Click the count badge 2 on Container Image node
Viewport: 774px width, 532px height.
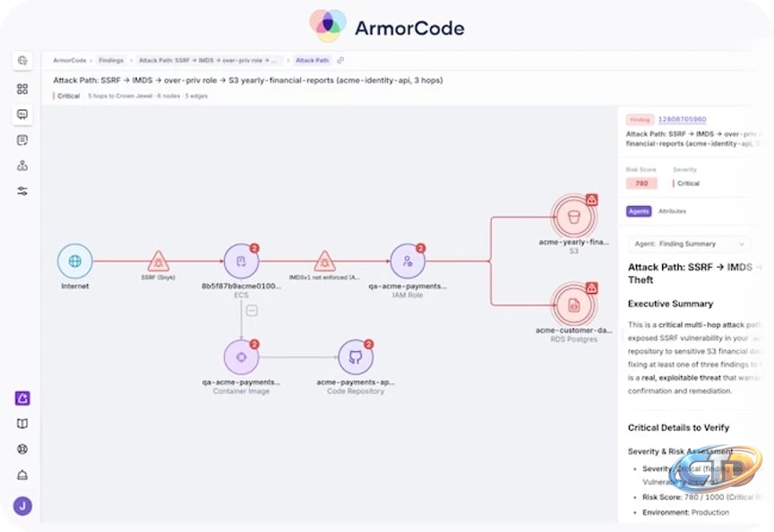click(x=254, y=345)
